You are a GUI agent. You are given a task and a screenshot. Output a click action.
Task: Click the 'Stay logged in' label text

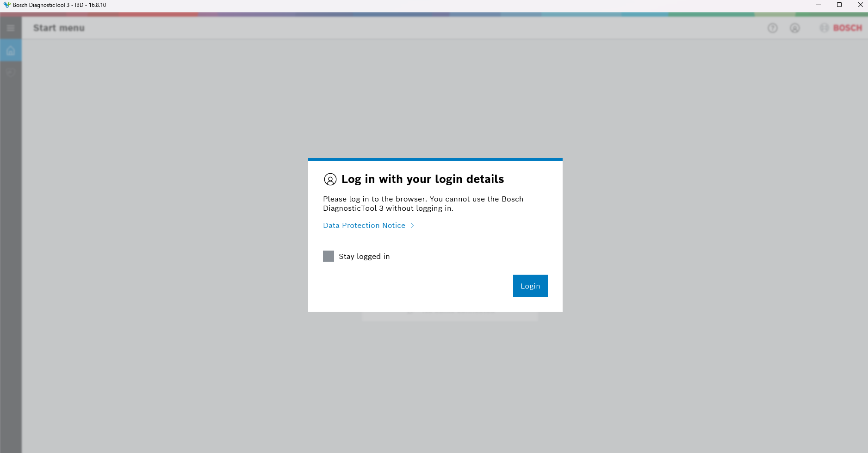pyautogui.click(x=364, y=257)
